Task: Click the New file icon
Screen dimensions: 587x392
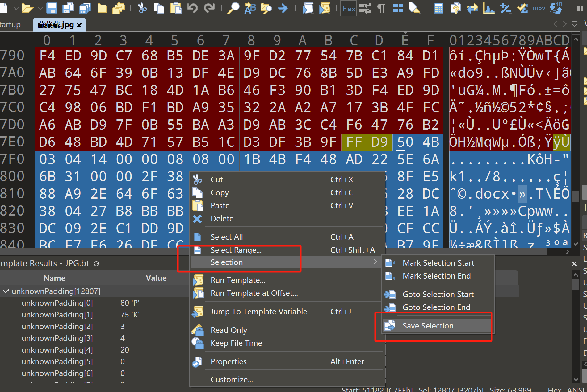Action: [x=3, y=8]
